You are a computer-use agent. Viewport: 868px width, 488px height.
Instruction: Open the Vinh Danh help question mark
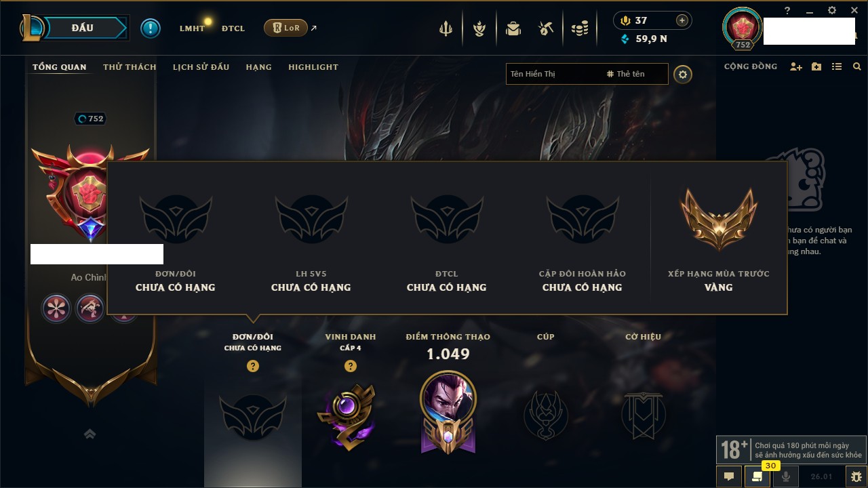pos(351,366)
